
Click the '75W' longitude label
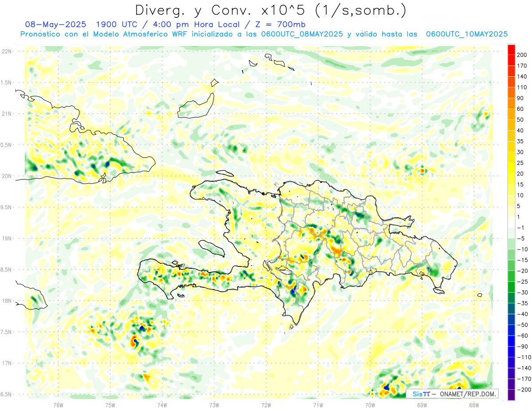click(x=110, y=404)
